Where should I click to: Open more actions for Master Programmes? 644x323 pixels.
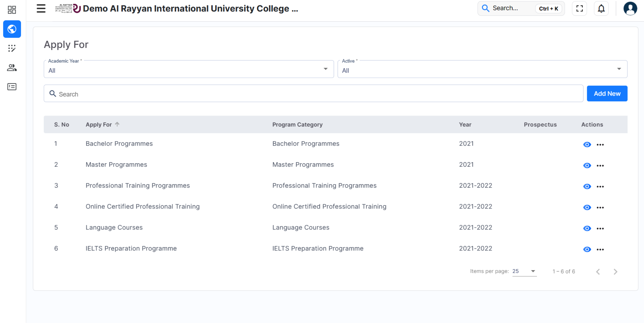600,166
